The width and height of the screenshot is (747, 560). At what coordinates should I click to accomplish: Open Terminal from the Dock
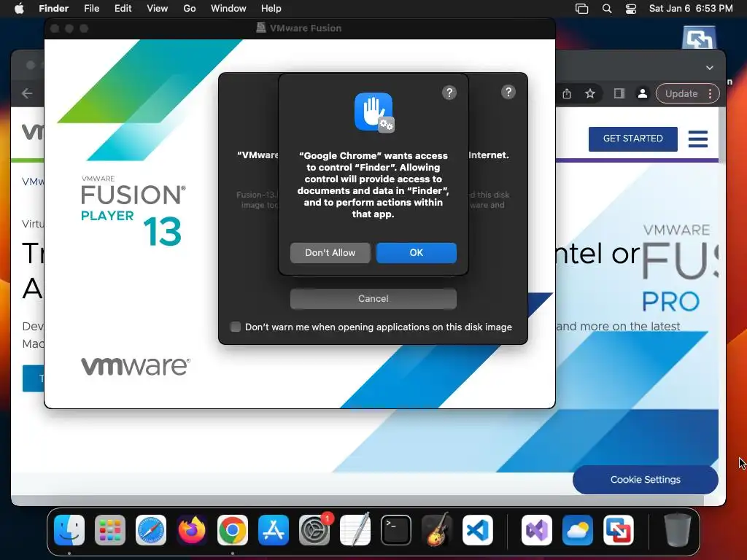coord(396,530)
